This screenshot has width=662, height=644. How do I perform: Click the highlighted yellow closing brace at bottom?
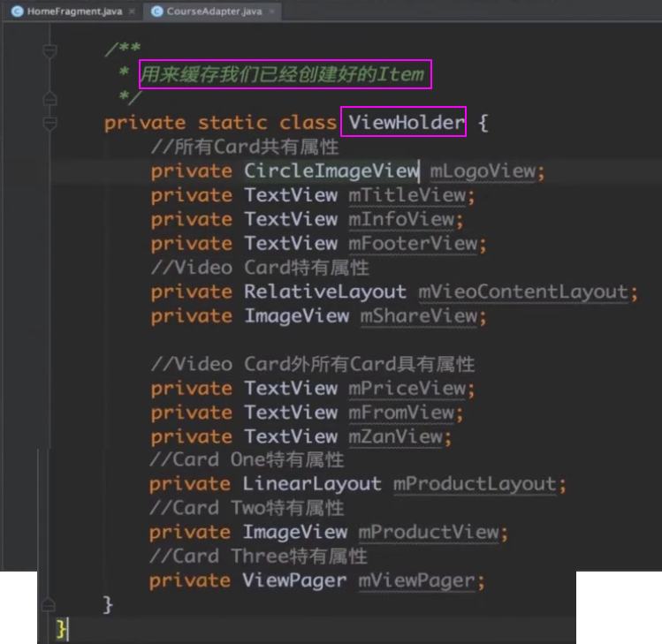coord(61,628)
